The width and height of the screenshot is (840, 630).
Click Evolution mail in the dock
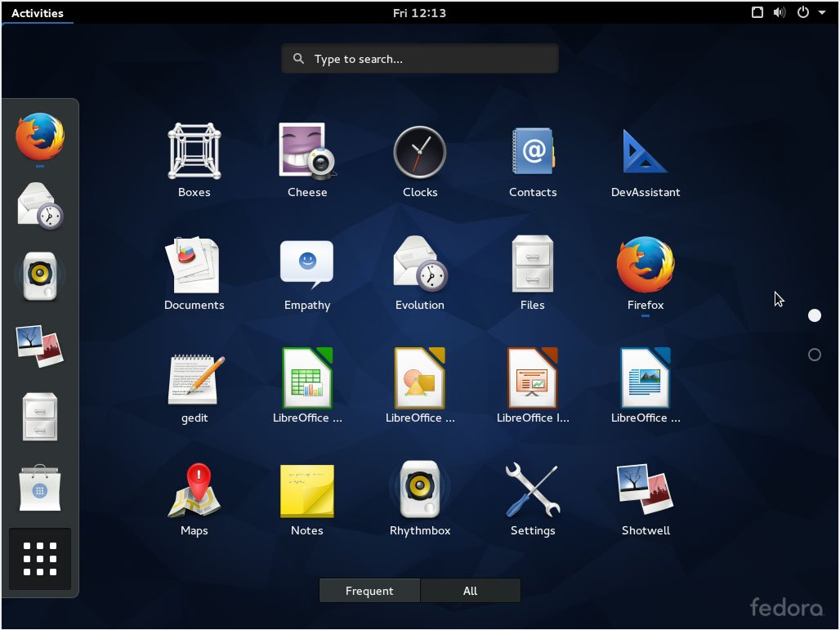coord(40,206)
